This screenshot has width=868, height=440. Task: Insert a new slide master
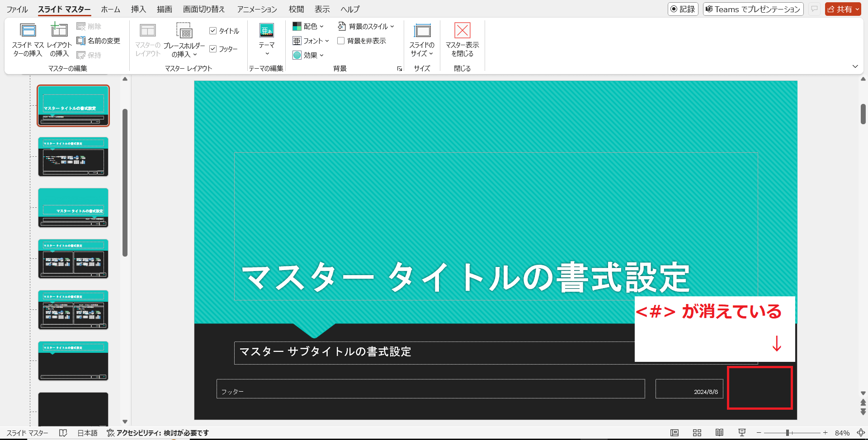pyautogui.click(x=28, y=40)
